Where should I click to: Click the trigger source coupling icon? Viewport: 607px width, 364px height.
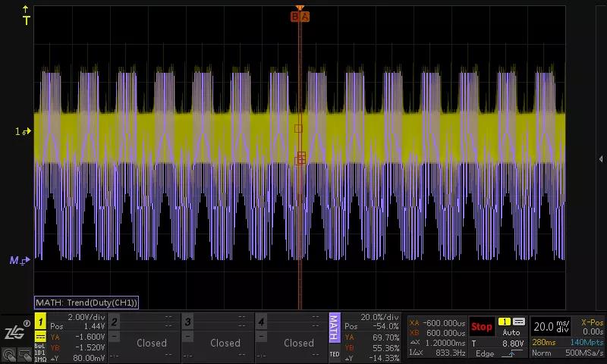tap(519, 322)
